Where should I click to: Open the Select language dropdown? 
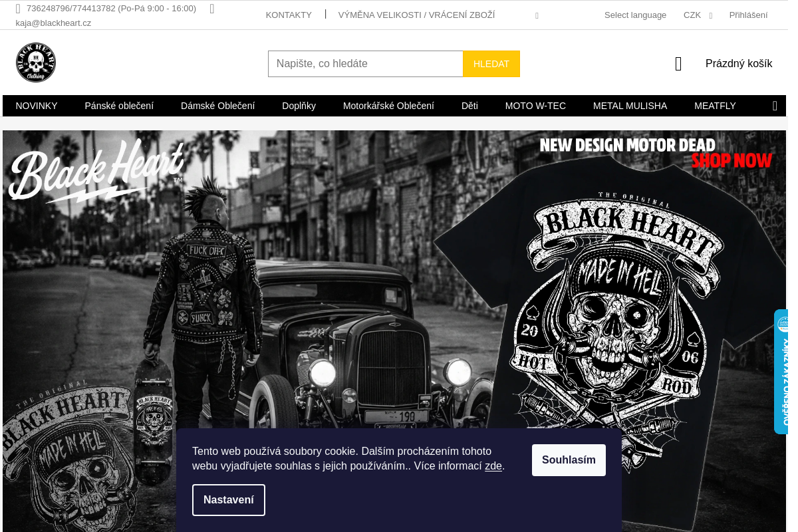point(635,15)
